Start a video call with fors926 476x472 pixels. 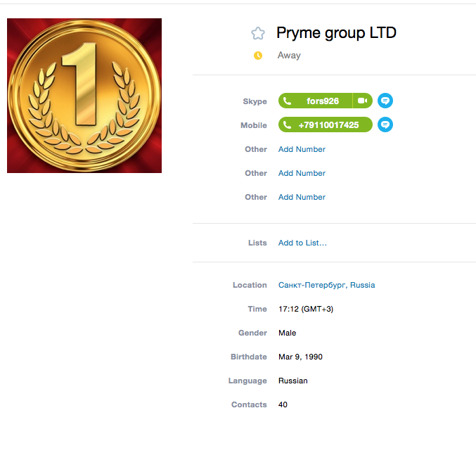point(363,101)
